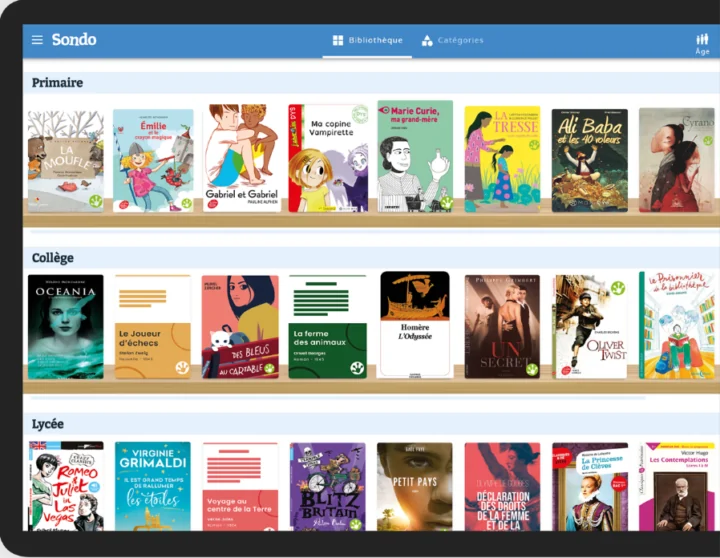Open Déclaration des droits de la femme

(x=502, y=487)
